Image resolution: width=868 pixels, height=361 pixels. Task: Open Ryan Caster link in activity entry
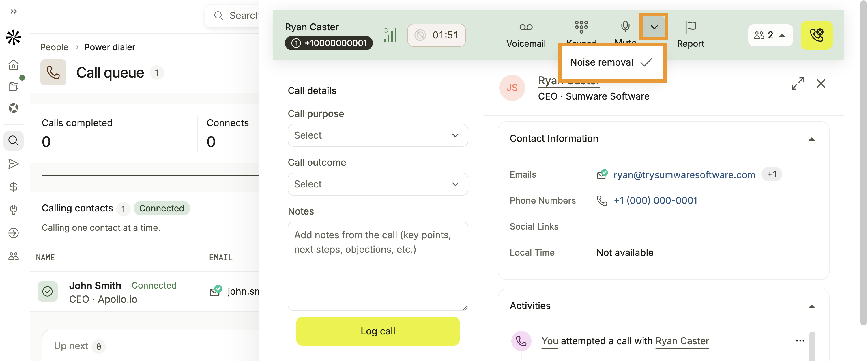tap(682, 341)
